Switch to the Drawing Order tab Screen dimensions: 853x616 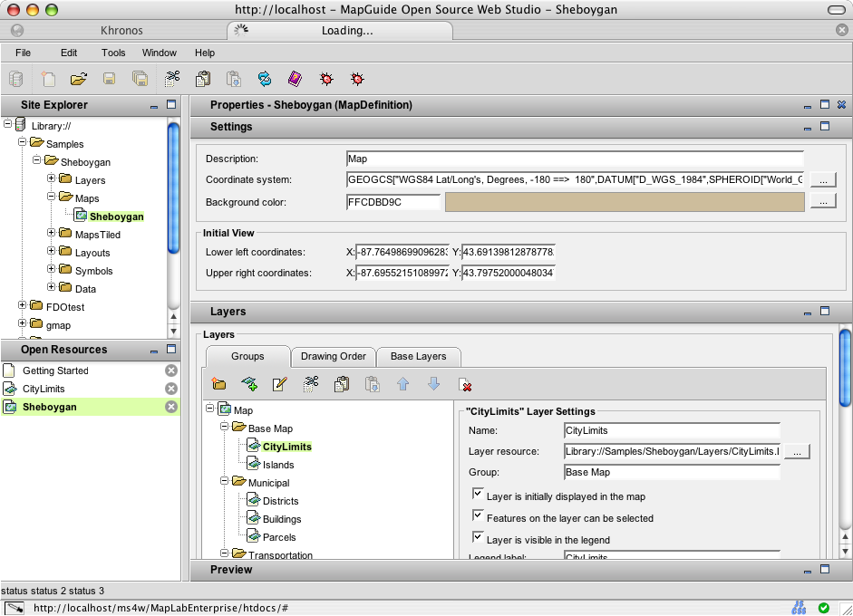click(x=333, y=356)
